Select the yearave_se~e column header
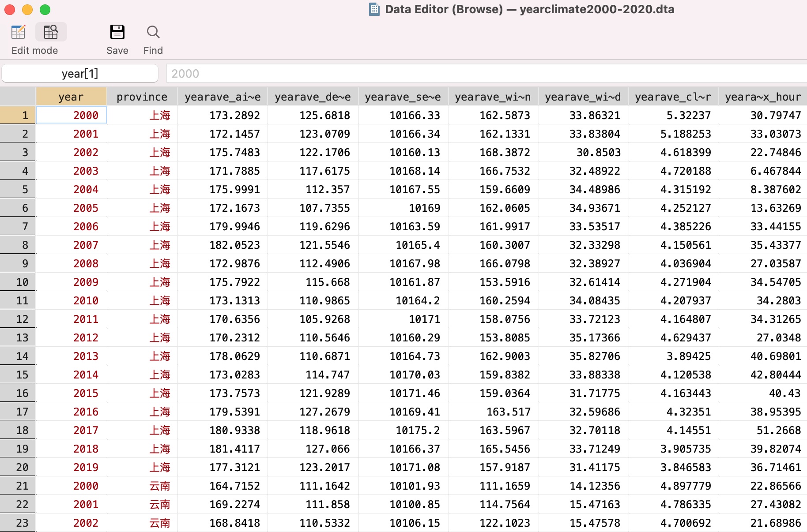 [403, 97]
